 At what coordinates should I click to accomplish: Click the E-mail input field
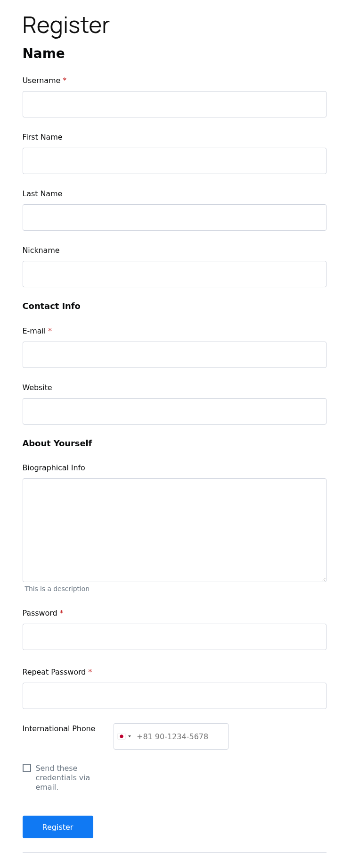(x=174, y=355)
